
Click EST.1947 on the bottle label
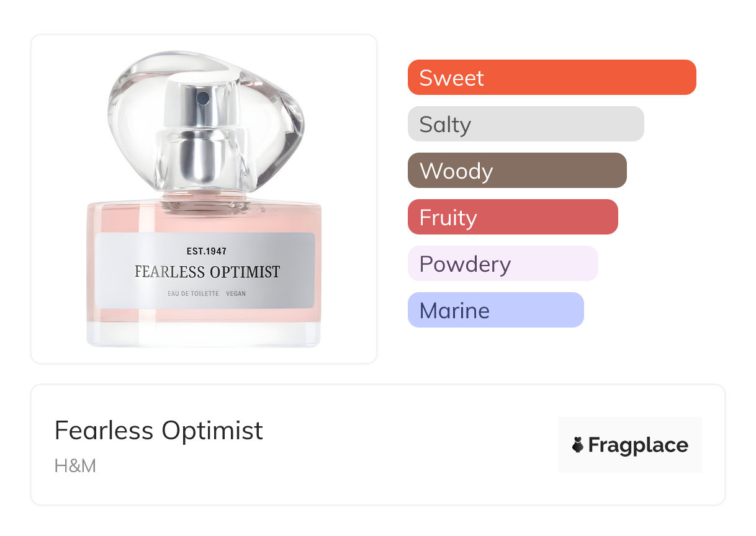point(206,251)
